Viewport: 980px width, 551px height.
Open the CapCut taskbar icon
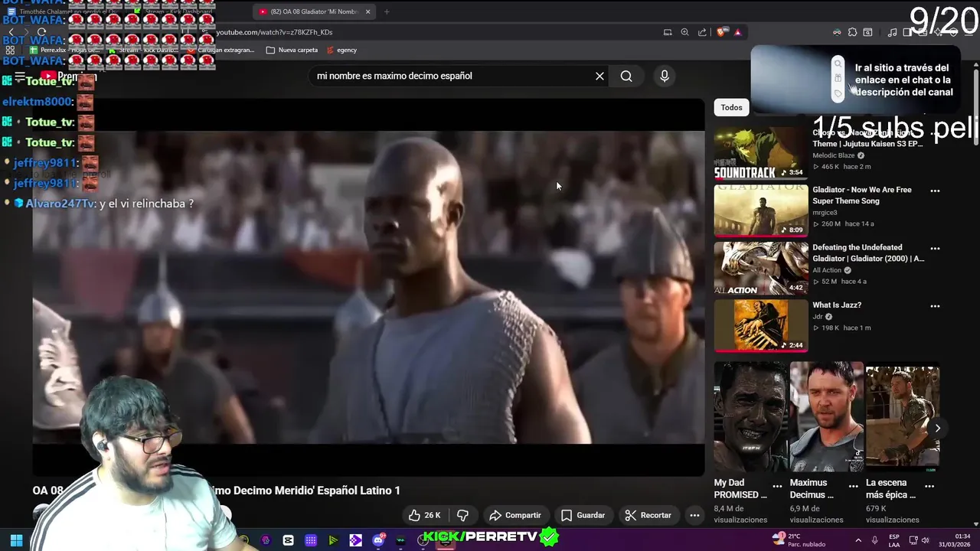click(288, 540)
